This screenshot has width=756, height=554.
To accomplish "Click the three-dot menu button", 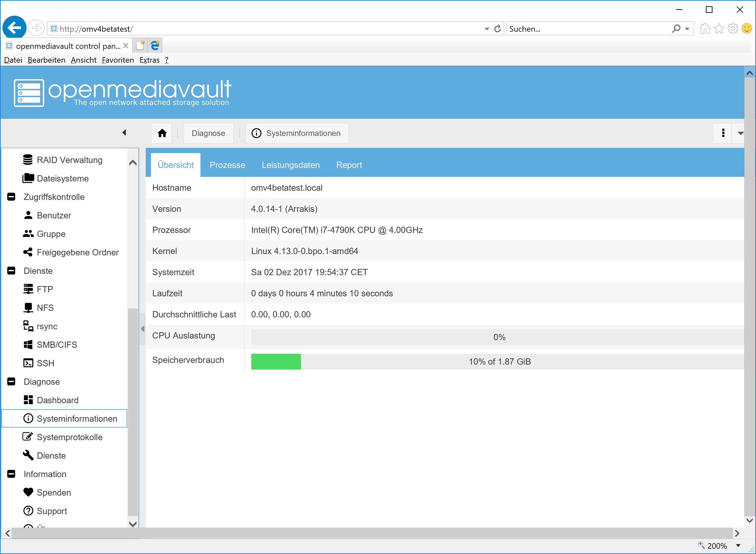I will click(723, 133).
